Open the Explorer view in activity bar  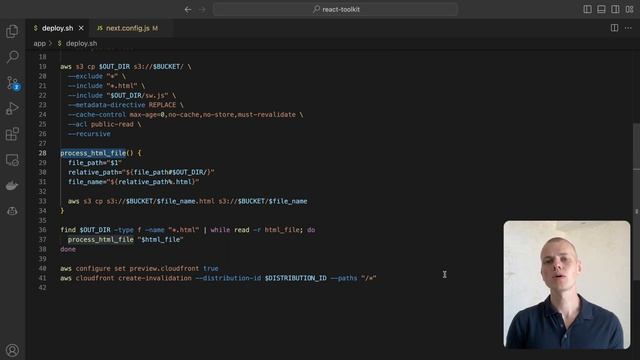[x=12, y=31]
